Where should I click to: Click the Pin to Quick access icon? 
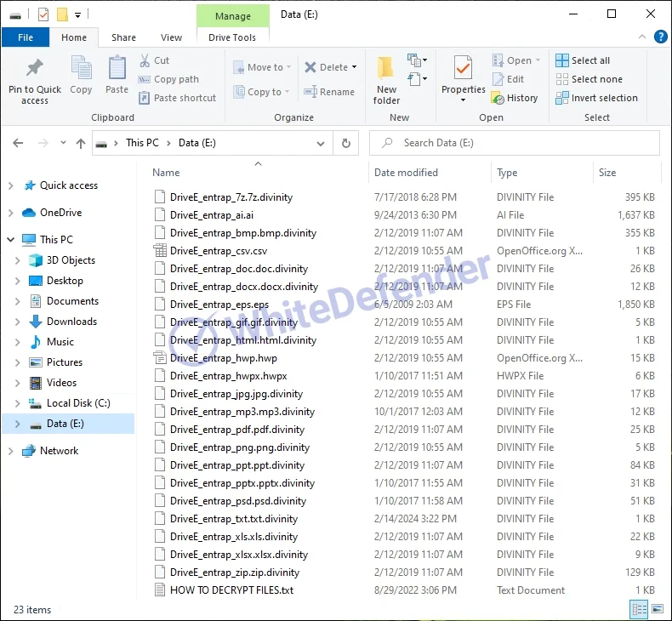pos(35,69)
